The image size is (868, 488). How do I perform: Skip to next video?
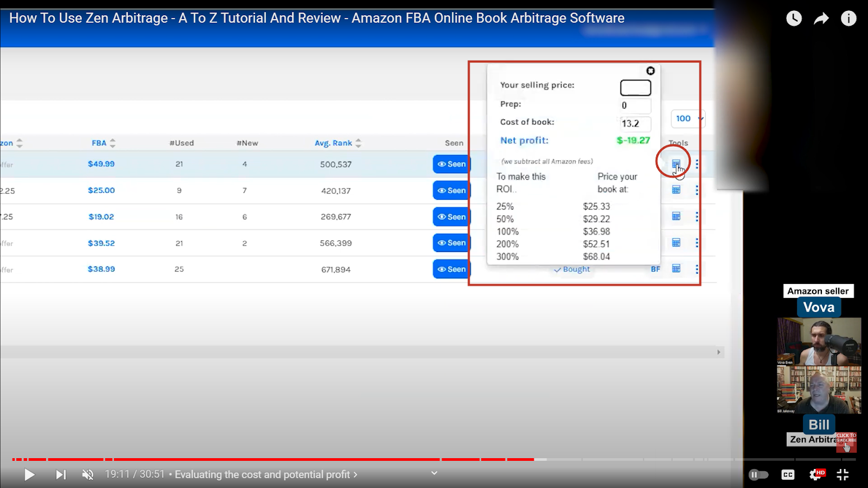(61, 475)
